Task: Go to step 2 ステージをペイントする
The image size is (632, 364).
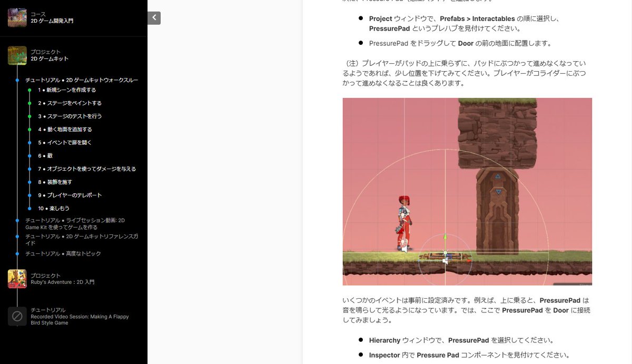Action: pos(70,103)
